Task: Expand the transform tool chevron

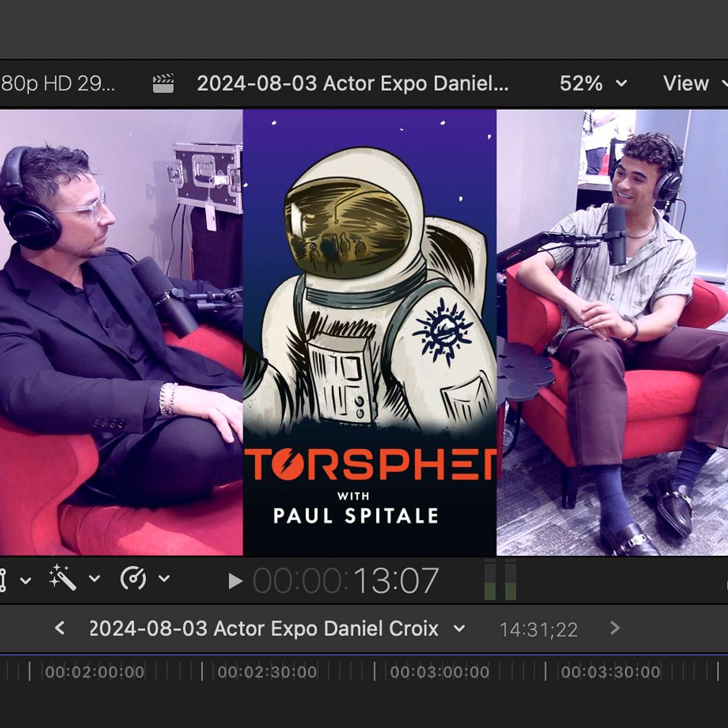Action: (x=25, y=580)
